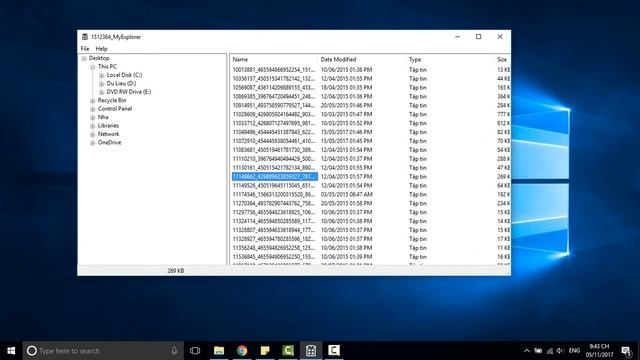640x360 pixels.
Task: Select This PC in the tree
Action: (x=107, y=66)
